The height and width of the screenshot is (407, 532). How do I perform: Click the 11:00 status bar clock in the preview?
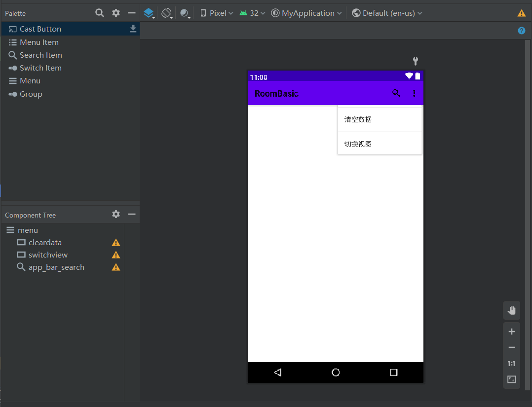click(259, 77)
